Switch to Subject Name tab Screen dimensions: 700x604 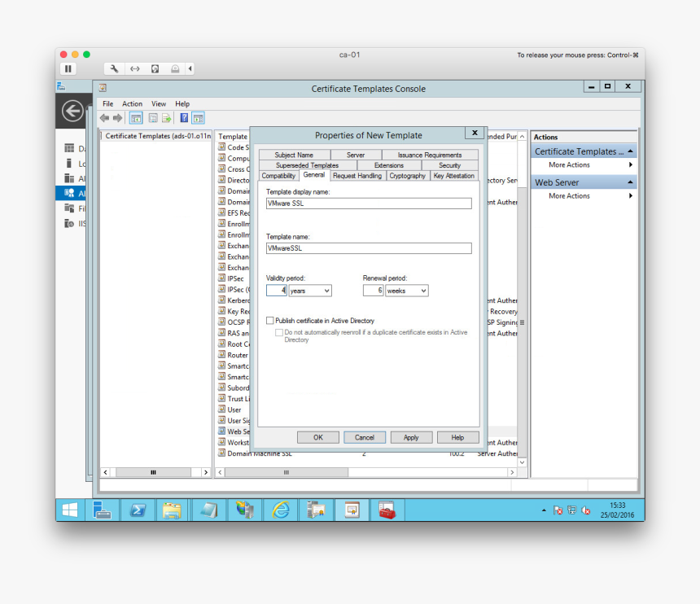(294, 155)
